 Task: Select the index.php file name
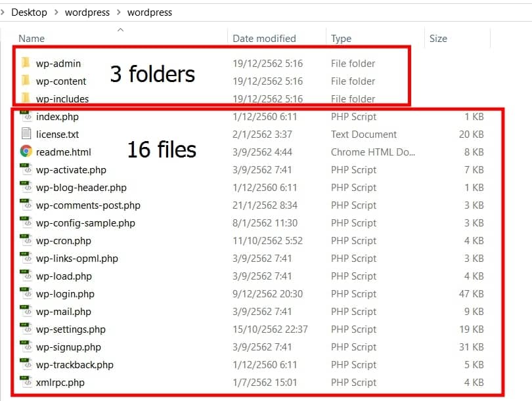[57, 117]
